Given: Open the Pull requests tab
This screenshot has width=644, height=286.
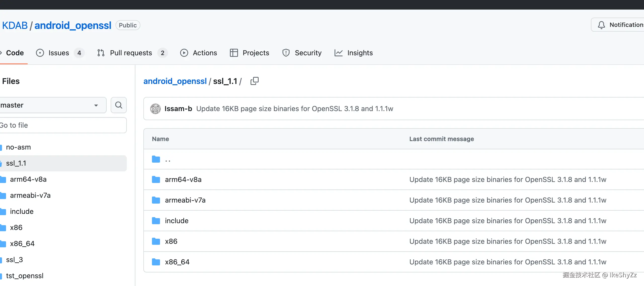Looking at the screenshot, I should point(131,53).
